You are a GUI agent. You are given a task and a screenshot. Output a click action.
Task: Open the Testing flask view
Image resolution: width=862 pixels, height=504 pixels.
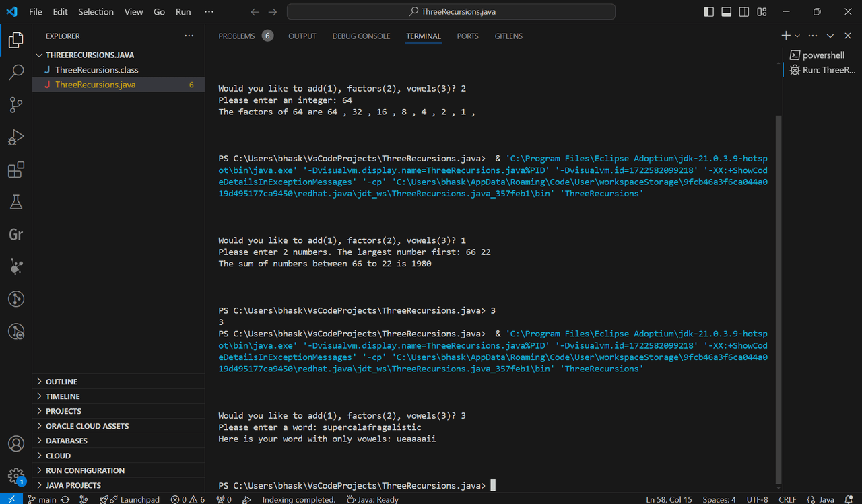coord(15,202)
